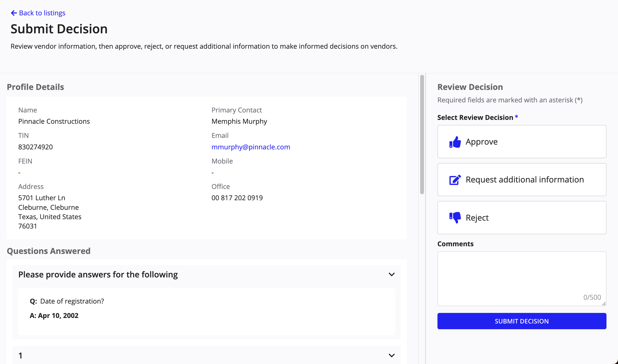Image resolution: width=618 pixels, height=364 pixels.
Task: Click the zip code '76031'
Action: [28, 226]
